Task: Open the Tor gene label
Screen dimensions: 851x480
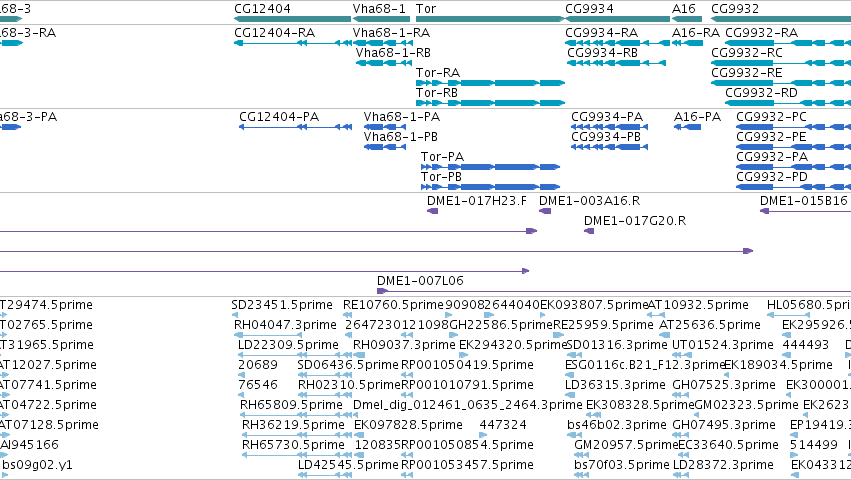Action: [x=426, y=9]
